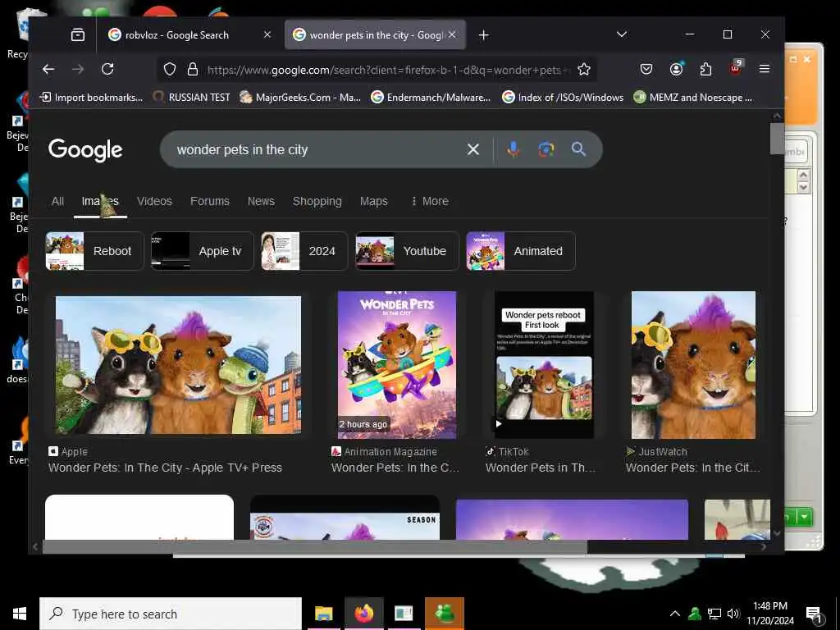Open File Explorer from the taskbar
Image resolution: width=840 pixels, height=630 pixels.
(323, 614)
